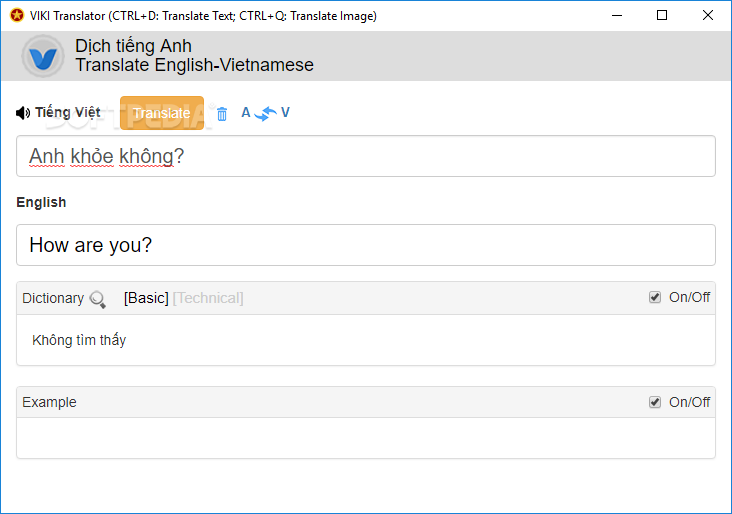Click the 'Không tìm thấy' dictionary result

[x=79, y=340]
